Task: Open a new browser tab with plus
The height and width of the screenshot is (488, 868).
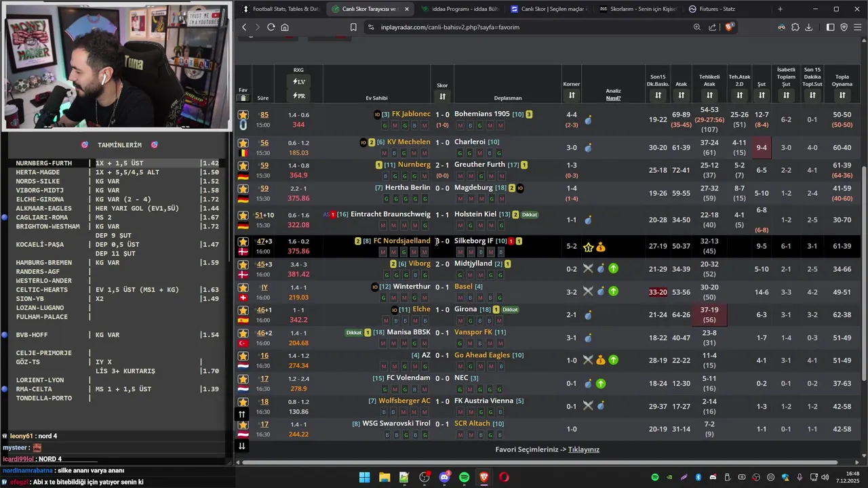Action: click(x=780, y=9)
